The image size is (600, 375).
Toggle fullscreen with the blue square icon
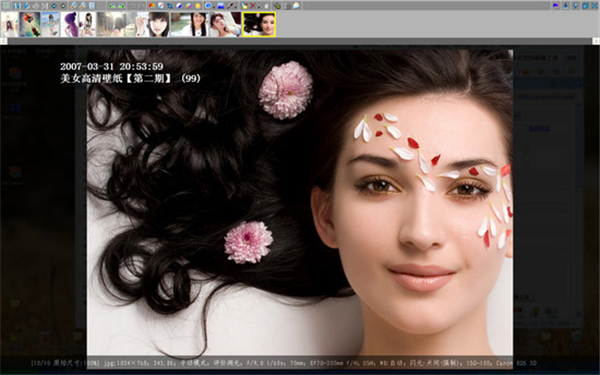tap(585, 5)
